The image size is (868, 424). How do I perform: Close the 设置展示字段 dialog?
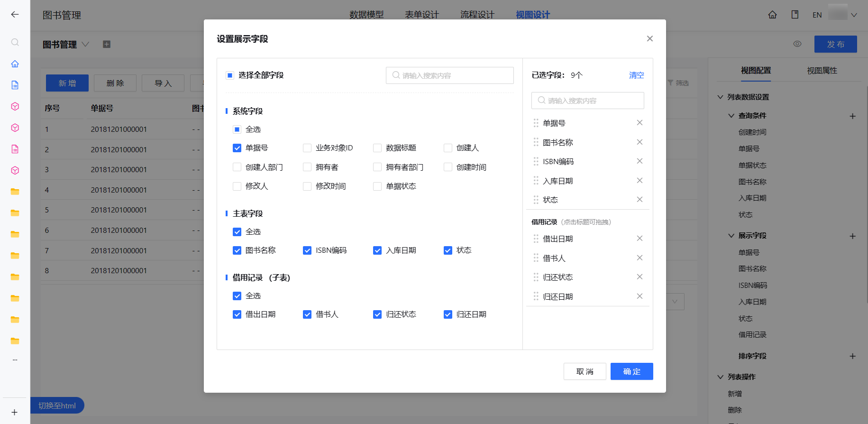649,38
